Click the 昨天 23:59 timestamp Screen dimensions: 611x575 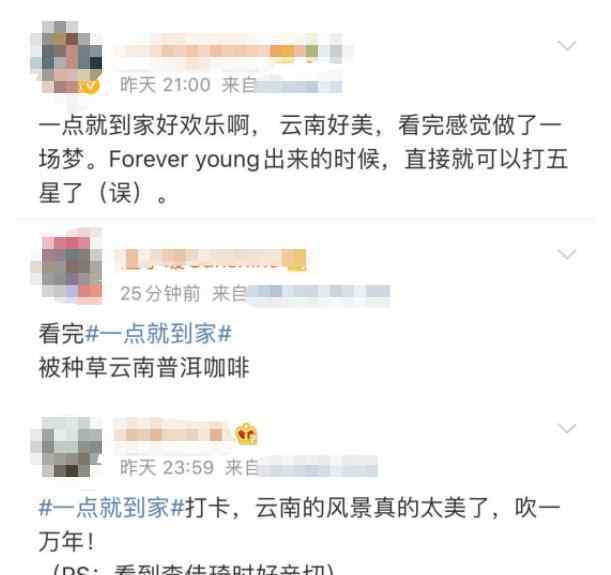(x=167, y=467)
